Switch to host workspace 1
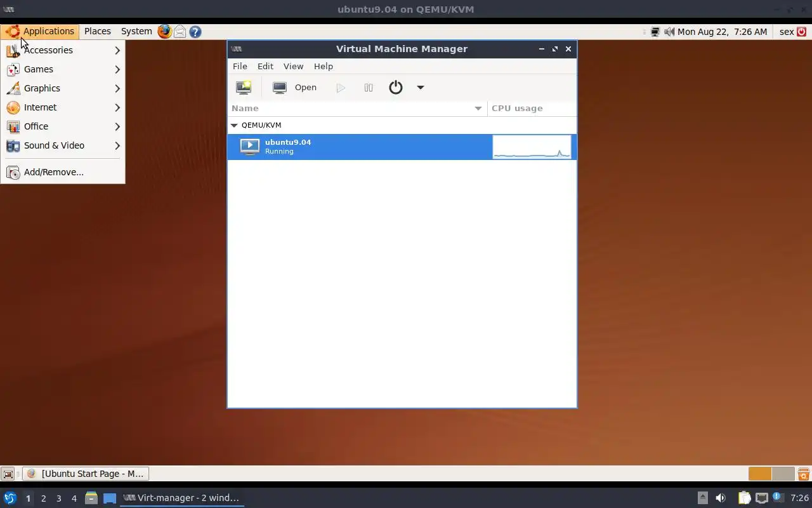Viewport: 812px width, 508px height. [x=28, y=498]
